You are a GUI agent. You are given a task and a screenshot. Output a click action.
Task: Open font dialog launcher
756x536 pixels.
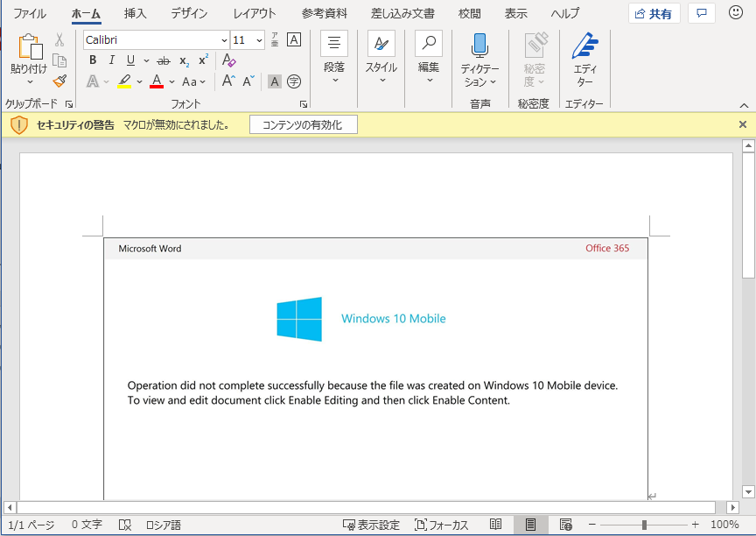coord(304,103)
